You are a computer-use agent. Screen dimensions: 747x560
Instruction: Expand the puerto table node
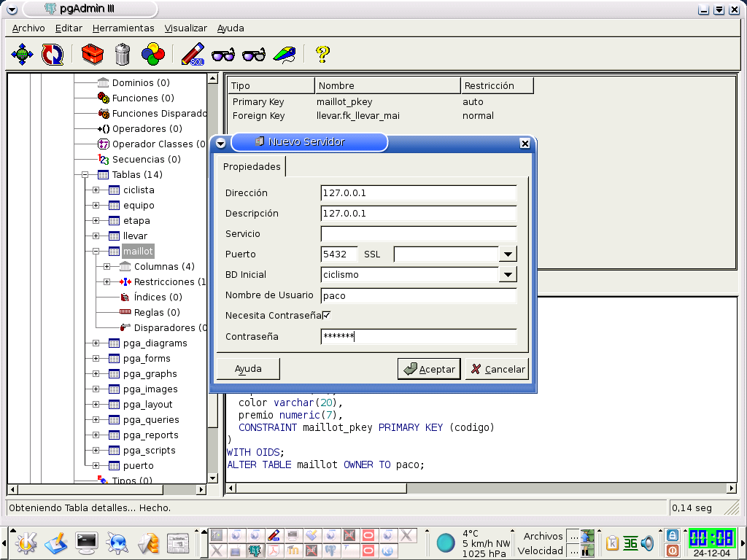click(x=96, y=466)
